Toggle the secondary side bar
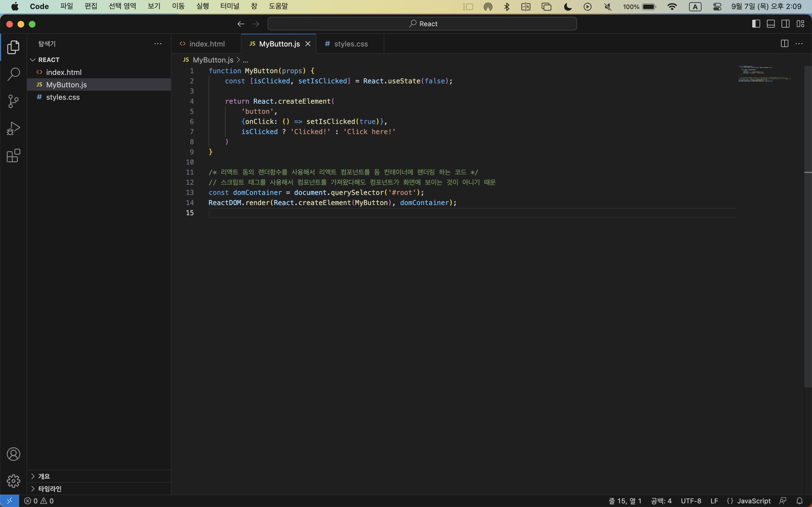This screenshot has height=507, width=812. pos(785,24)
